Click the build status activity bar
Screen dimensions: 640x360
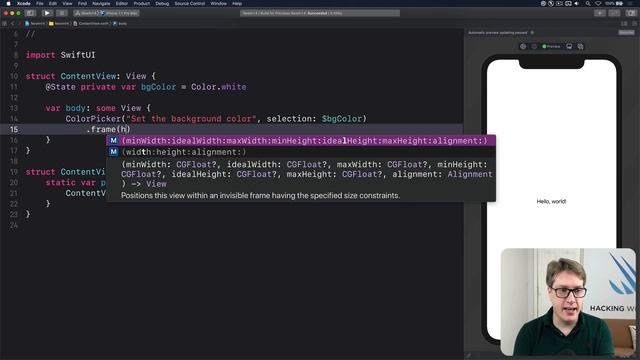pos(320,13)
